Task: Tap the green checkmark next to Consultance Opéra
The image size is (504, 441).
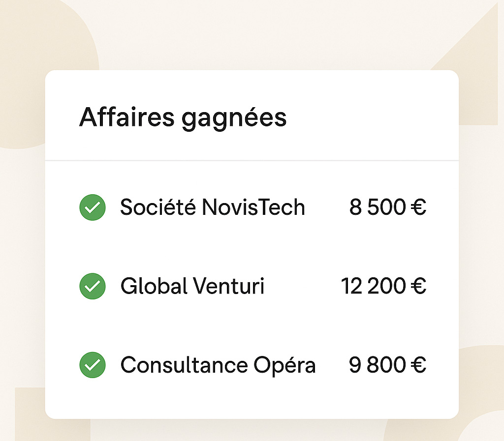Action: (93, 365)
